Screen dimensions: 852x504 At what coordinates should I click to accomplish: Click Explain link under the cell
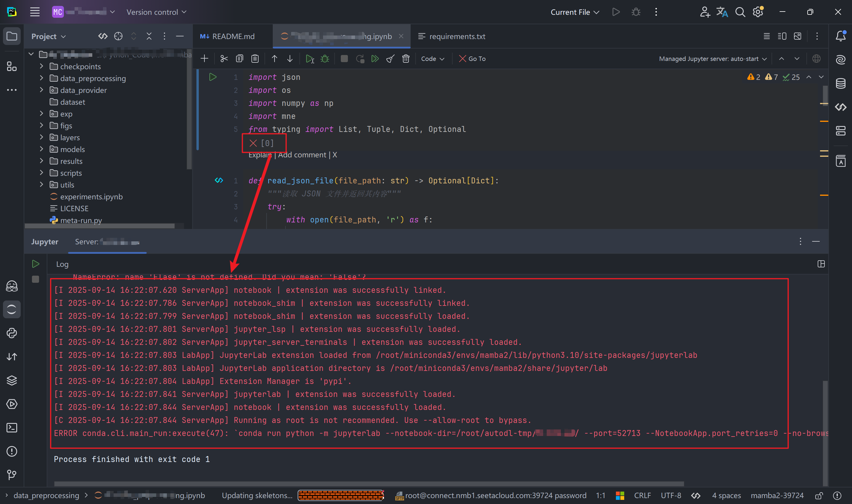tap(260, 155)
